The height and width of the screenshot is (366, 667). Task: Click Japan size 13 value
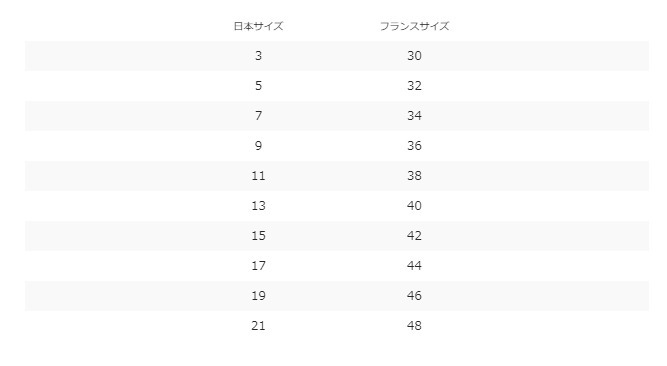pos(259,206)
